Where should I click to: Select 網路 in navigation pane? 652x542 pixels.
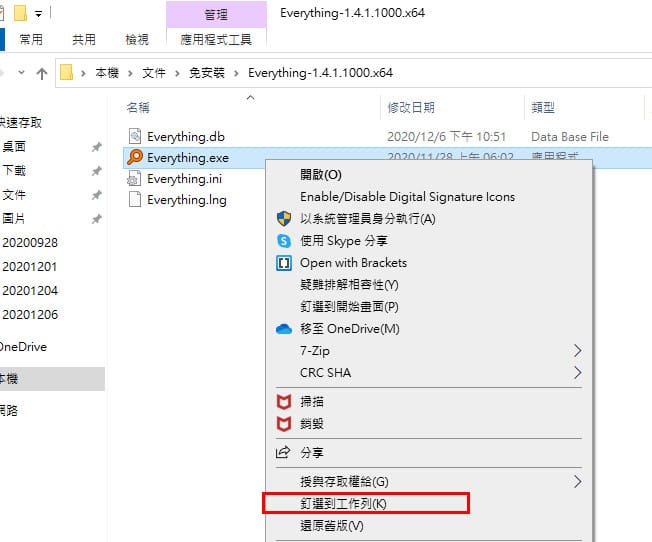point(9,411)
